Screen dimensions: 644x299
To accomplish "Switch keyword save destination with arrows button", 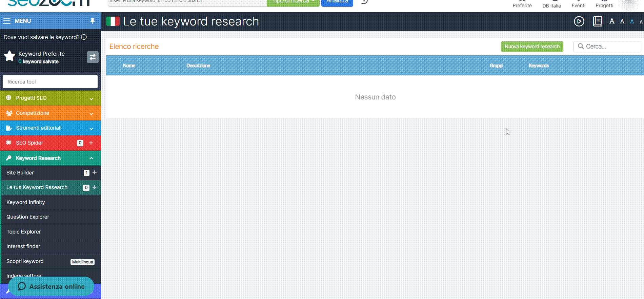I will coord(93,57).
